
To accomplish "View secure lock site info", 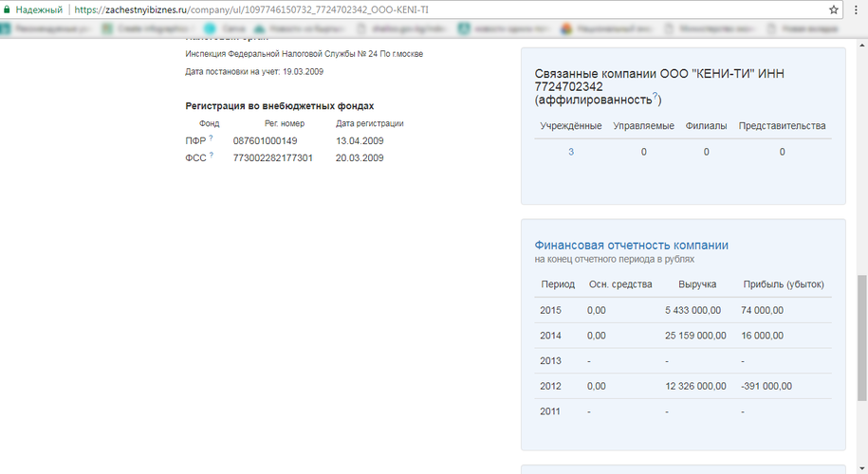I will coord(8,10).
